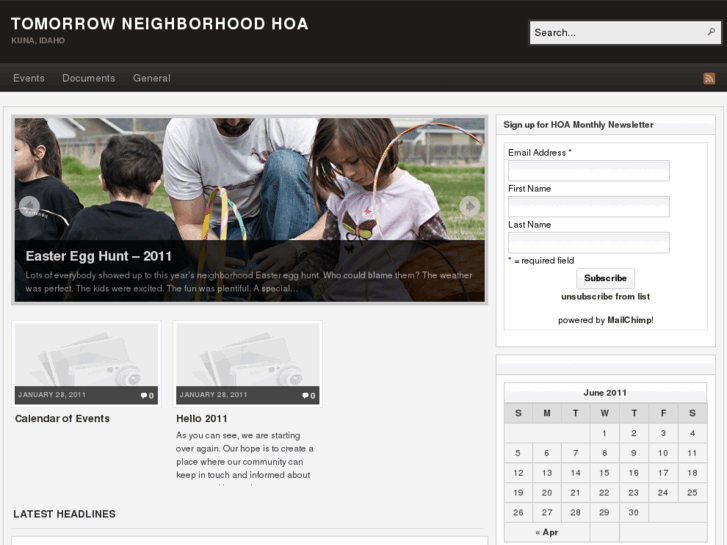This screenshot has height=545, width=727.
Task: Click the First Name field
Action: point(589,206)
